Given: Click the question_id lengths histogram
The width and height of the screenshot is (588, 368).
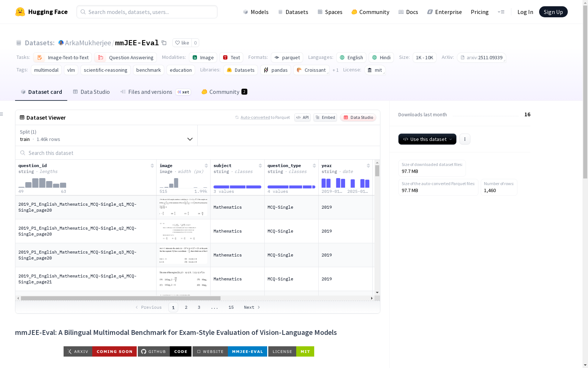Looking at the screenshot, I should (x=42, y=183).
